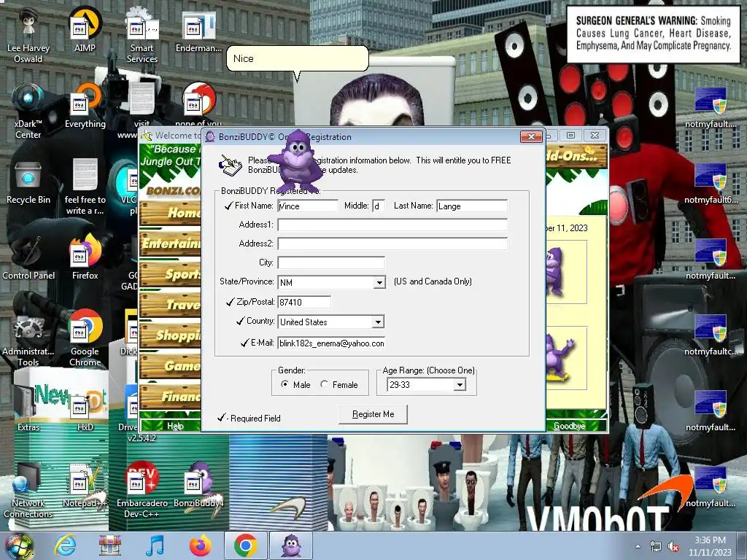Screen dimensions: 747x560
Task: Open the Games section in Bonzi window
Action: [170, 365]
